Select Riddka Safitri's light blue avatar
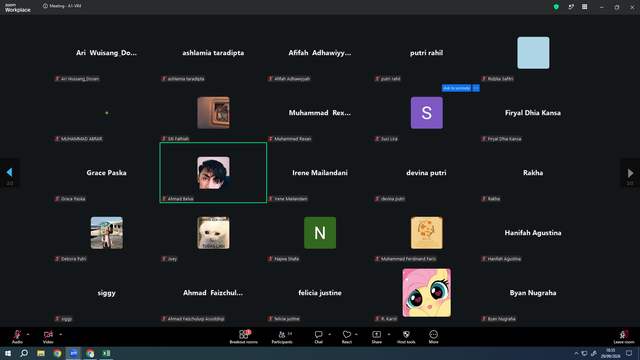Image resolution: width=640 pixels, height=360 pixels. [x=533, y=53]
